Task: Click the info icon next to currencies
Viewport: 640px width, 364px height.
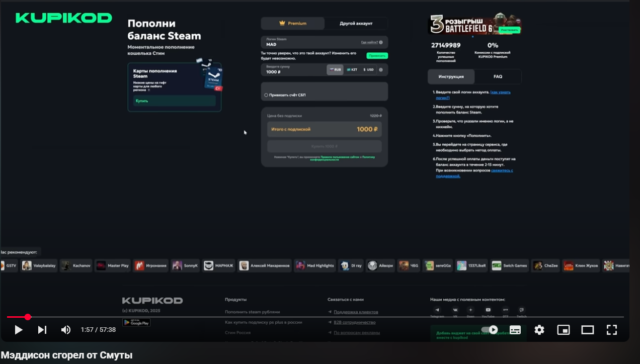Action: (381, 70)
